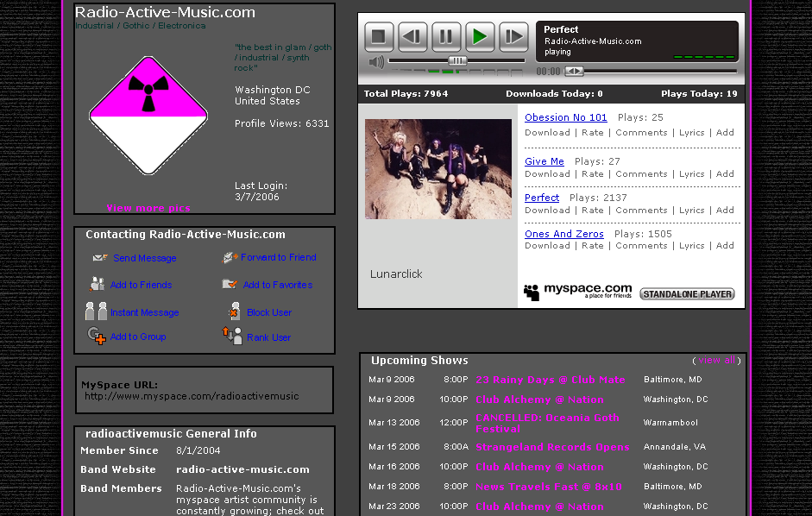Select the Add to Friends link
The width and height of the screenshot is (812, 516).
[141, 285]
